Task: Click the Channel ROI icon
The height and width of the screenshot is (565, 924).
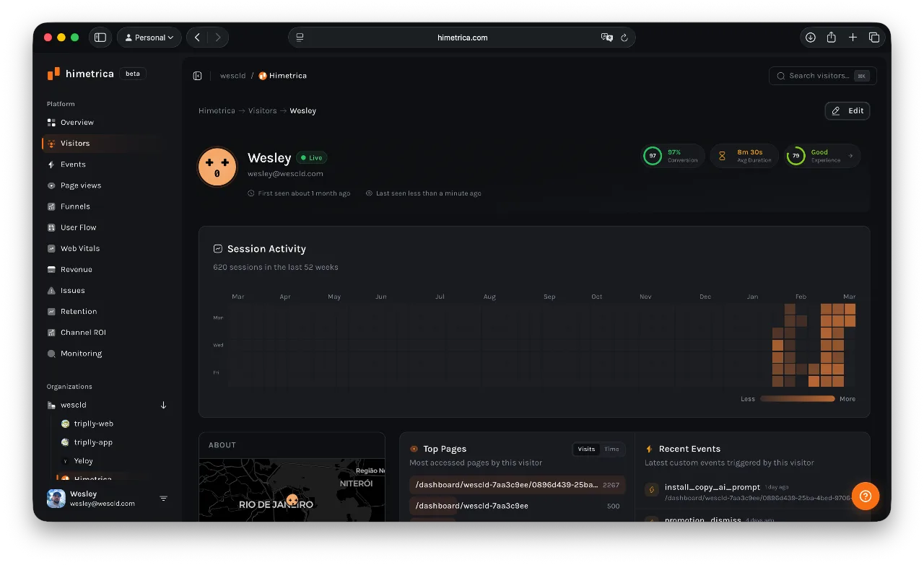Action: pyautogui.click(x=51, y=332)
